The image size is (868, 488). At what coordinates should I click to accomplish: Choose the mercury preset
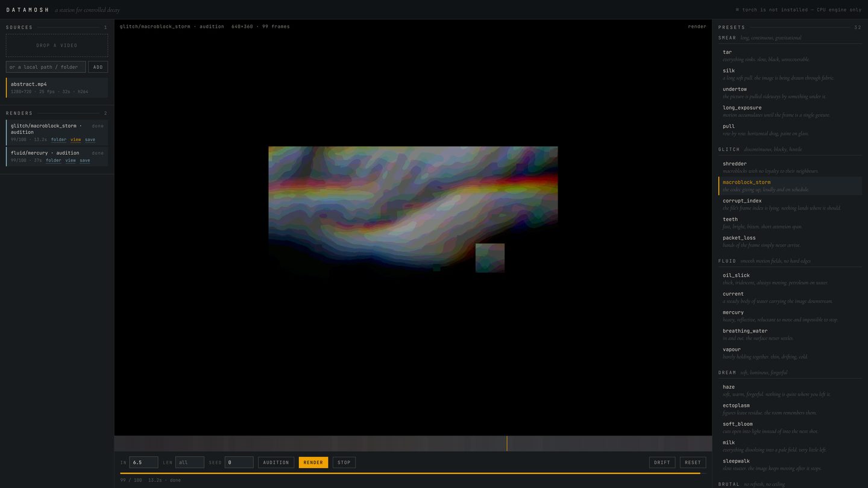point(790,316)
